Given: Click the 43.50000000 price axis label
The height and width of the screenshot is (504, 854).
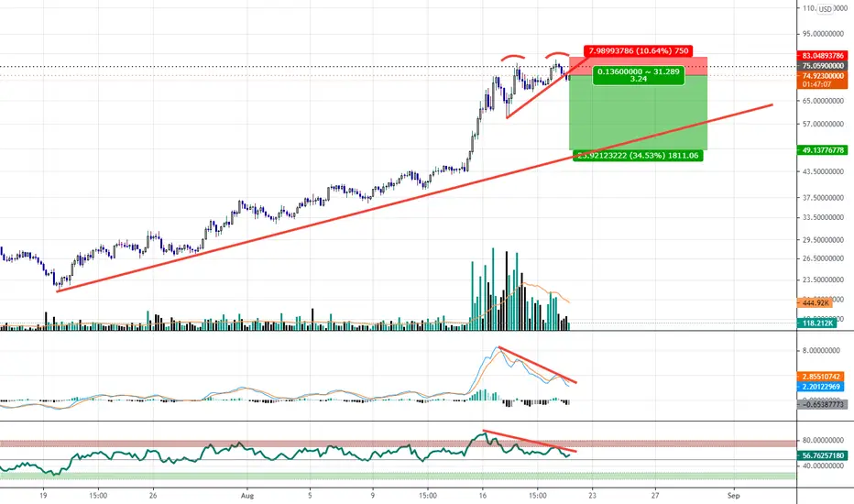Looking at the screenshot, I should [x=823, y=171].
